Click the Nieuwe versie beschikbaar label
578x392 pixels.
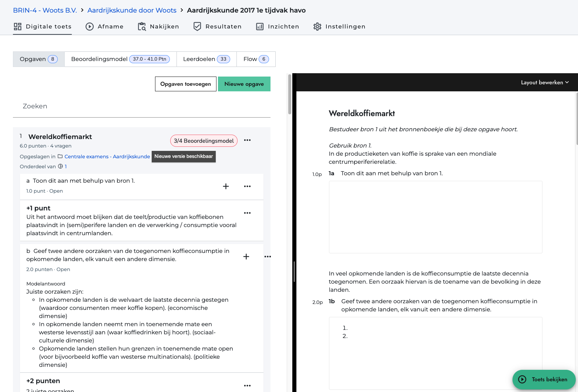tap(184, 156)
